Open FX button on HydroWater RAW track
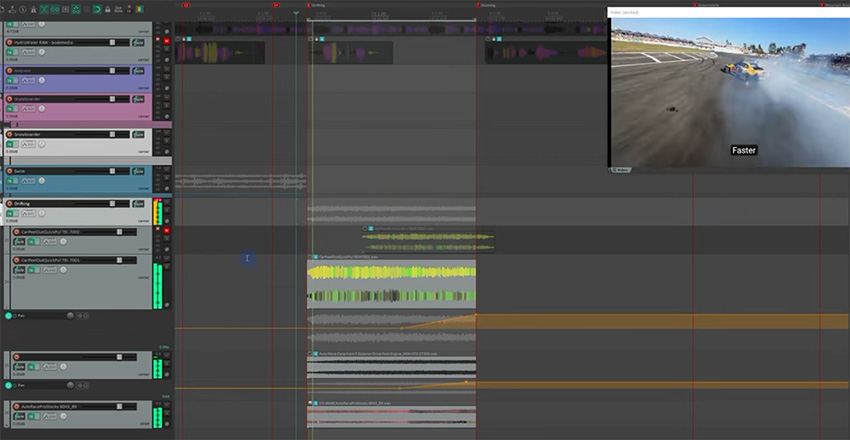The height and width of the screenshot is (440, 850). (x=12, y=52)
